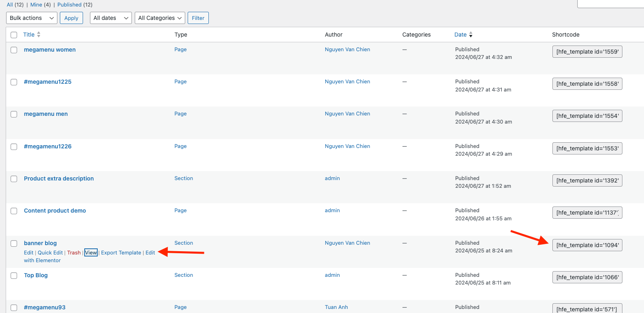Expand the All dates dropdown
Image resolution: width=644 pixels, height=313 pixels.
111,18
